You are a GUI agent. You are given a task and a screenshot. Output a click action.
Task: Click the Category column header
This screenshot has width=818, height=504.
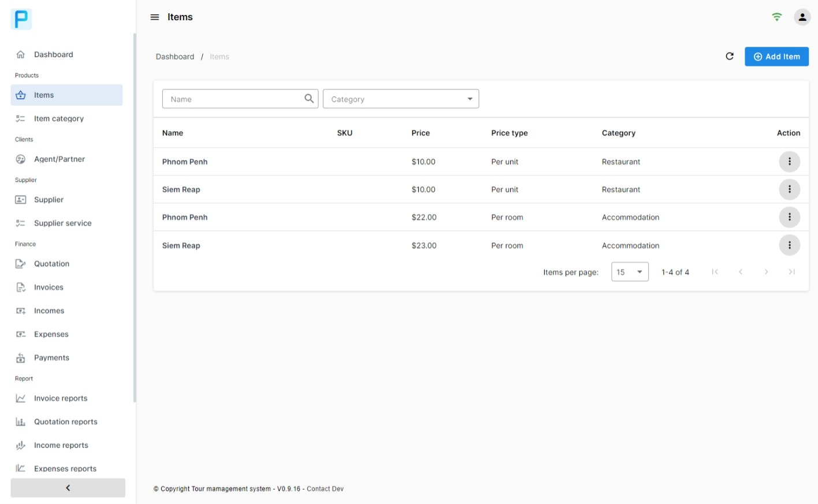[619, 133]
